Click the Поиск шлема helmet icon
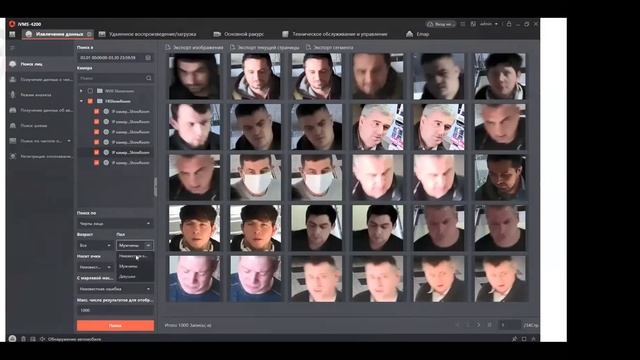640x360 pixels. 13,126
